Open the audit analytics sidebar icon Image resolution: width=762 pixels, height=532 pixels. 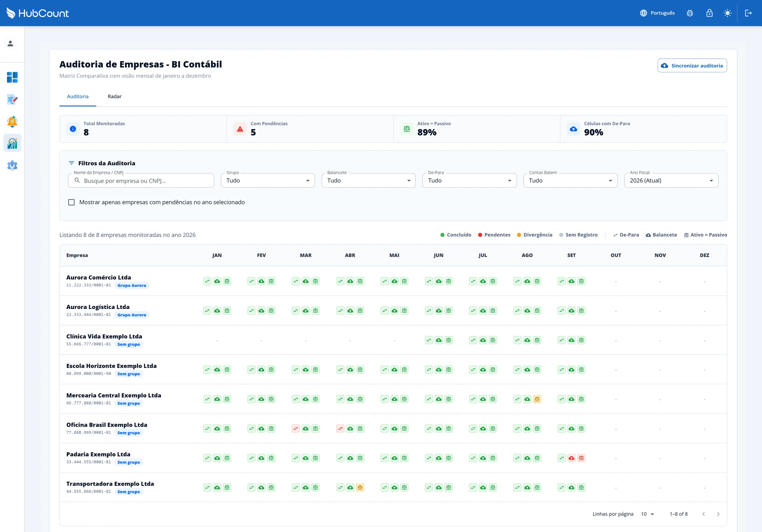tap(12, 143)
